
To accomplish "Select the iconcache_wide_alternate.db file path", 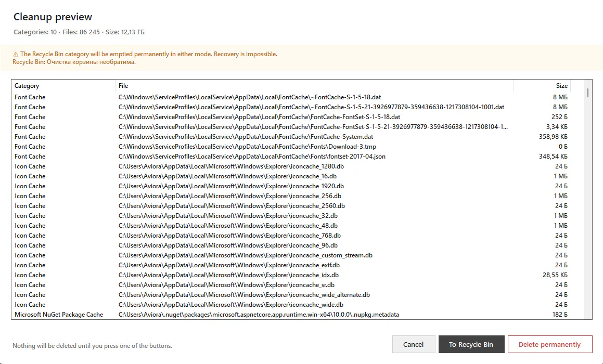I will [x=244, y=295].
